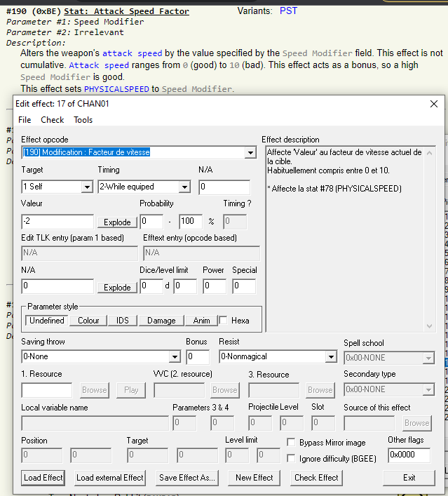Open the Timing dropdown showing While equiped
The height and width of the screenshot is (496, 448).
[x=184, y=187]
